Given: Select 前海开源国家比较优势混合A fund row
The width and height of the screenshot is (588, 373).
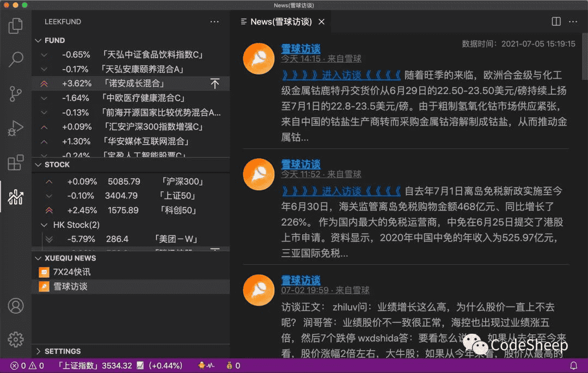Looking at the screenshot, I should pos(131,113).
